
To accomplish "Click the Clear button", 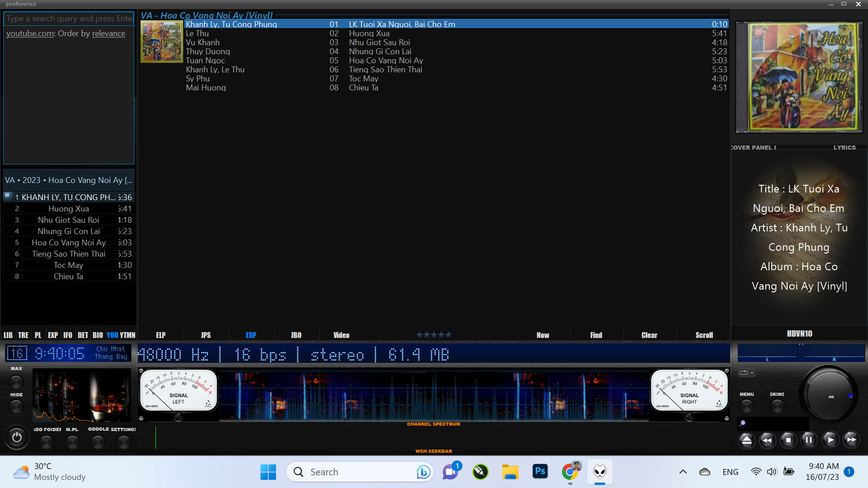I will 649,335.
